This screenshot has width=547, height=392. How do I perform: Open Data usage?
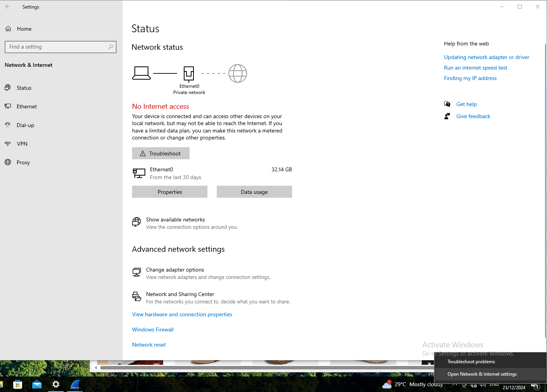pyautogui.click(x=254, y=192)
